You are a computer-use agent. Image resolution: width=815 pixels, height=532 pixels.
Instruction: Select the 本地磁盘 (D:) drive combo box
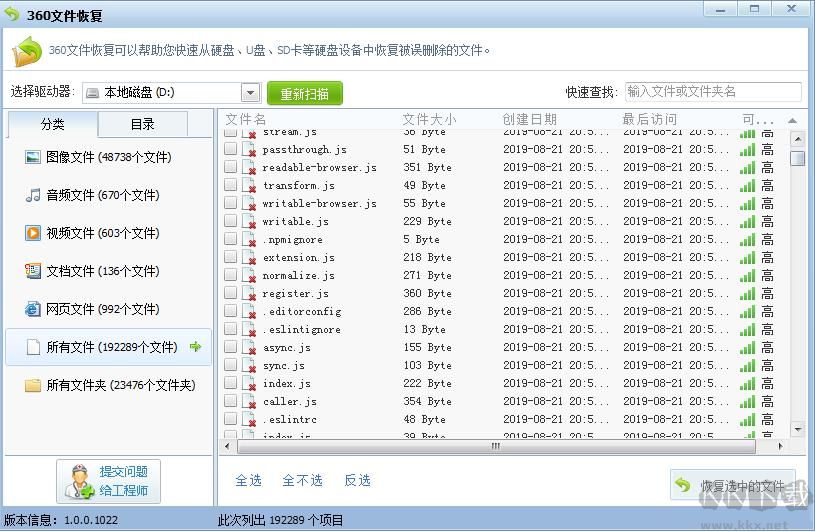point(171,93)
